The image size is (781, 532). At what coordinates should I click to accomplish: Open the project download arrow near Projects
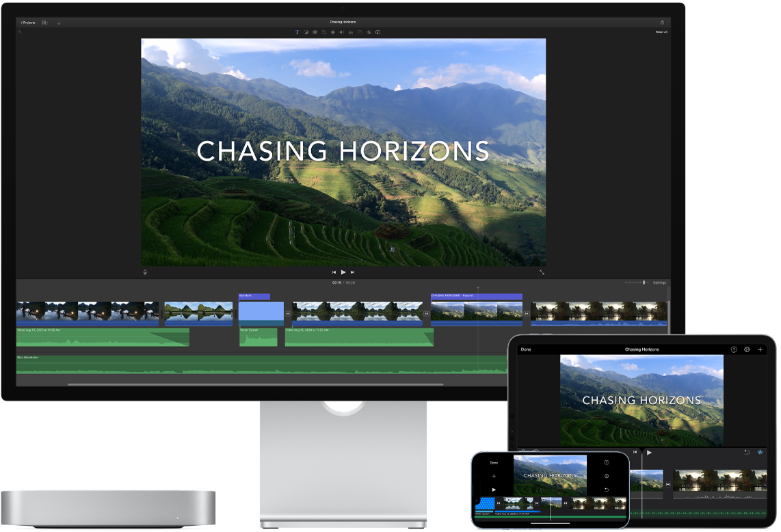pyautogui.click(x=59, y=23)
